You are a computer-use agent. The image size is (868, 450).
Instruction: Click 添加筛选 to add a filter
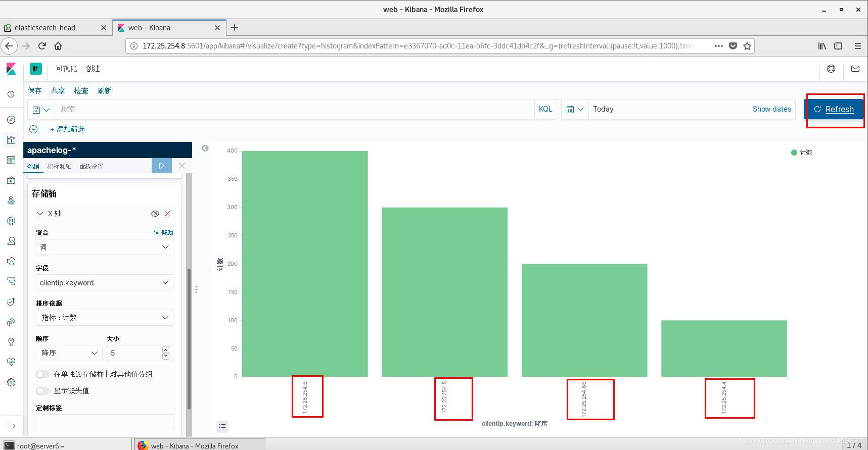68,129
